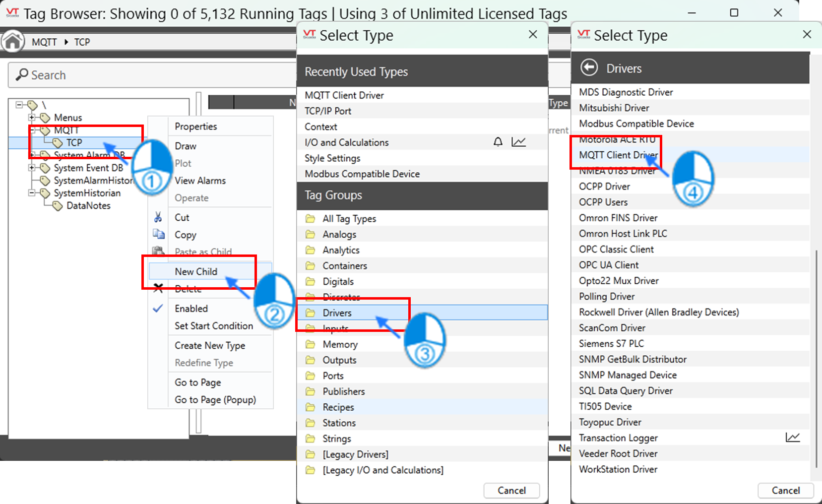Click the folder icon for Analytics
822x504 pixels.
pos(311,250)
